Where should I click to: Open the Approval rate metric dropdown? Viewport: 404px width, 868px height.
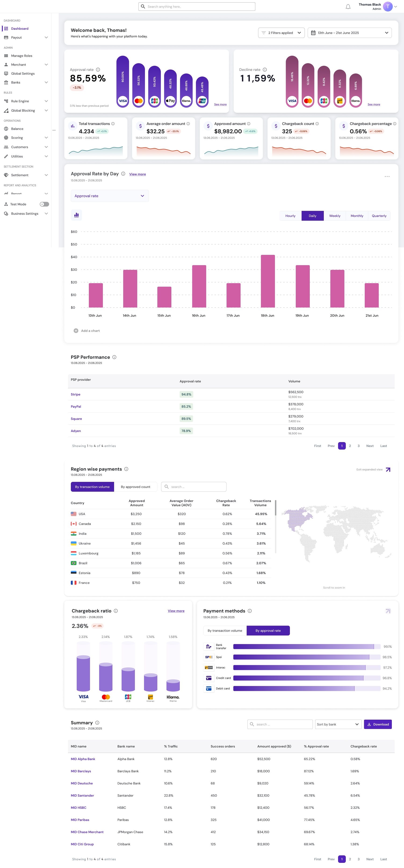(110, 196)
